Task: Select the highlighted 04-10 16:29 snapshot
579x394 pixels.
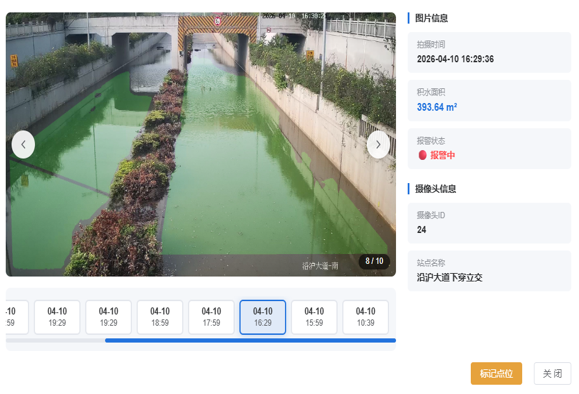Action: click(x=263, y=317)
